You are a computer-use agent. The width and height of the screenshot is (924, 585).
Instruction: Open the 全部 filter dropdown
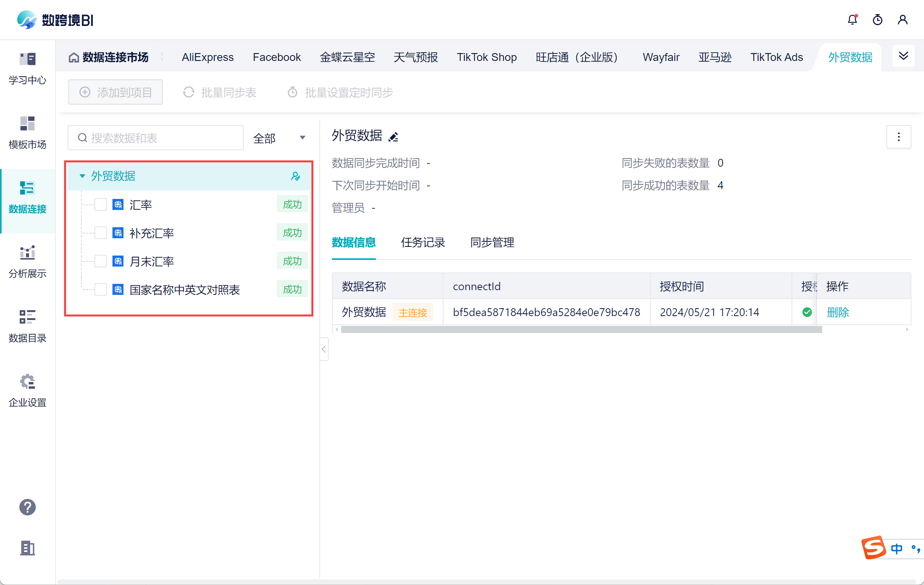tap(279, 138)
